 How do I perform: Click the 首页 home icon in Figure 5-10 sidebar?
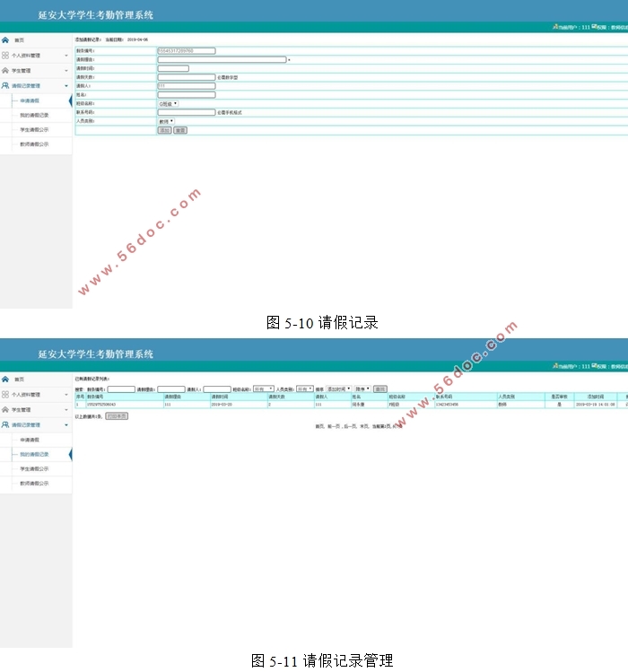(5, 39)
